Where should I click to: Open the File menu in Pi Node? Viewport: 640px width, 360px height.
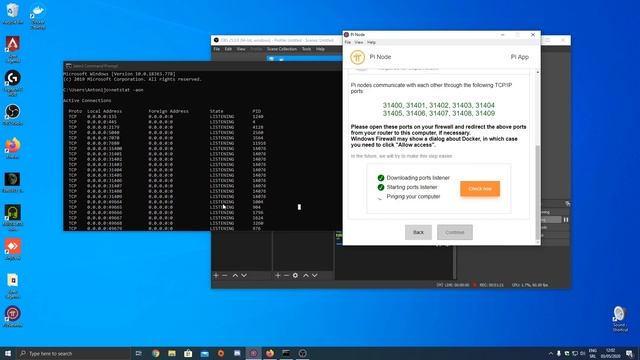(347, 42)
